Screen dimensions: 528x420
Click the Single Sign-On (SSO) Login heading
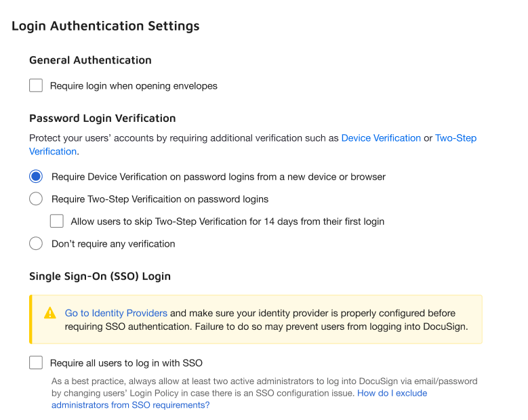tap(100, 276)
